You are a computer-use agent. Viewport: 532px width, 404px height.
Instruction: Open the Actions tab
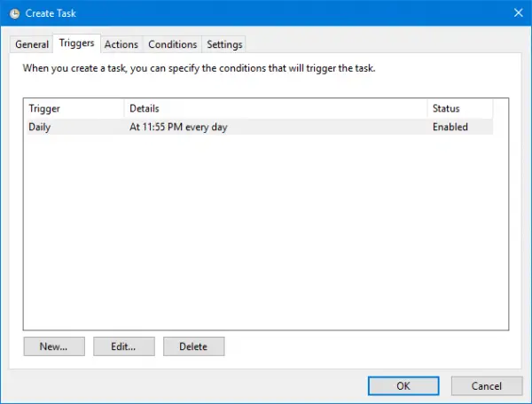point(121,44)
